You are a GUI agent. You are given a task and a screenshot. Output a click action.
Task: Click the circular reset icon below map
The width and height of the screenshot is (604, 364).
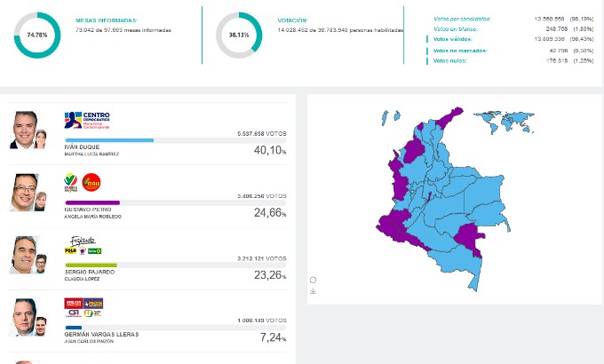point(313,281)
